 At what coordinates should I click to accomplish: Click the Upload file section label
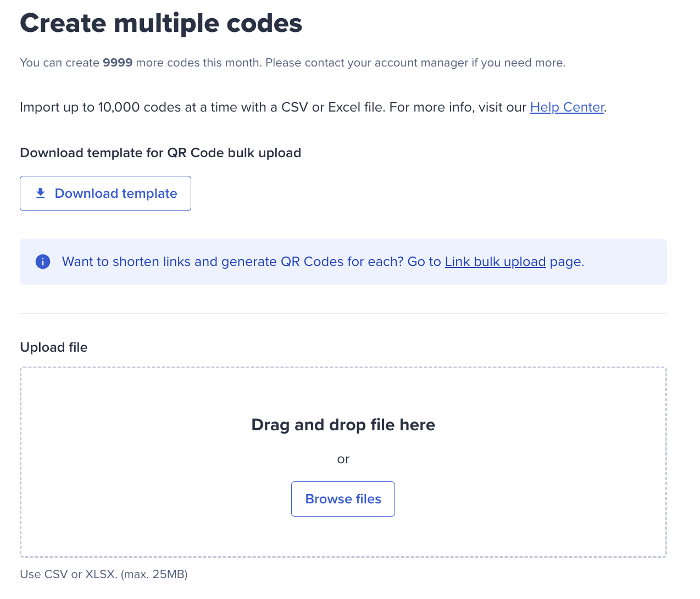tap(54, 347)
